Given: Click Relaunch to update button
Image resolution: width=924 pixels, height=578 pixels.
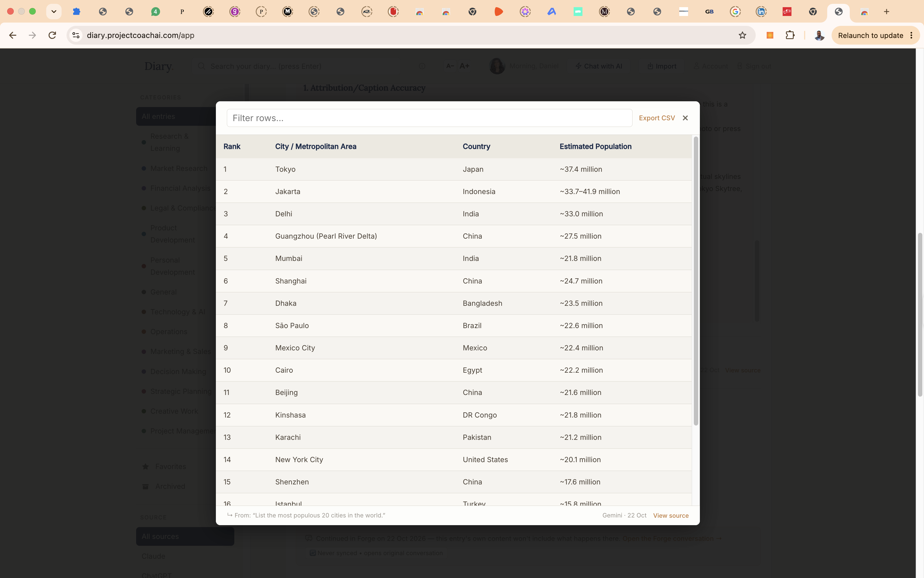Looking at the screenshot, I should pyautogui.click(x=870, y=35).
